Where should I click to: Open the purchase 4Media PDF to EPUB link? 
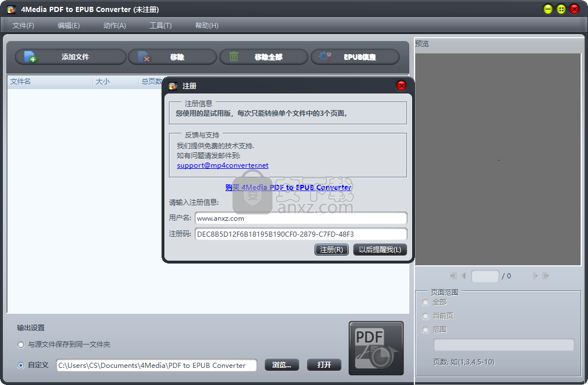tap(288, 187)
